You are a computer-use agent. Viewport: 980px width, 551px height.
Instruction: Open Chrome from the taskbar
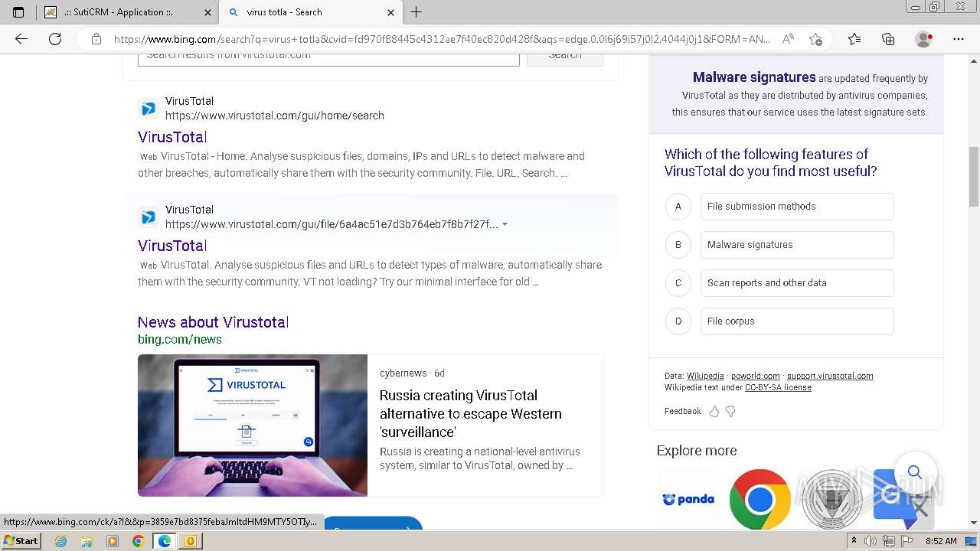138,541
